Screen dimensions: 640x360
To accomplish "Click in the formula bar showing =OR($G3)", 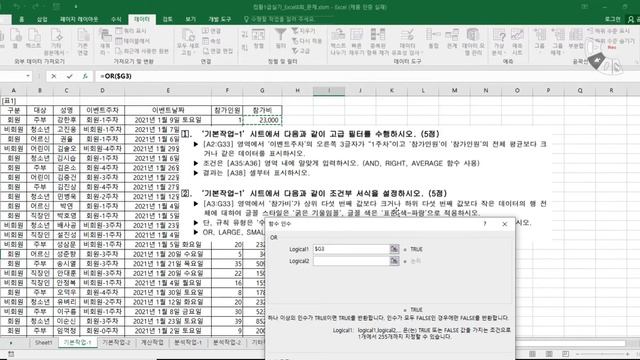I will coord(367,76).
